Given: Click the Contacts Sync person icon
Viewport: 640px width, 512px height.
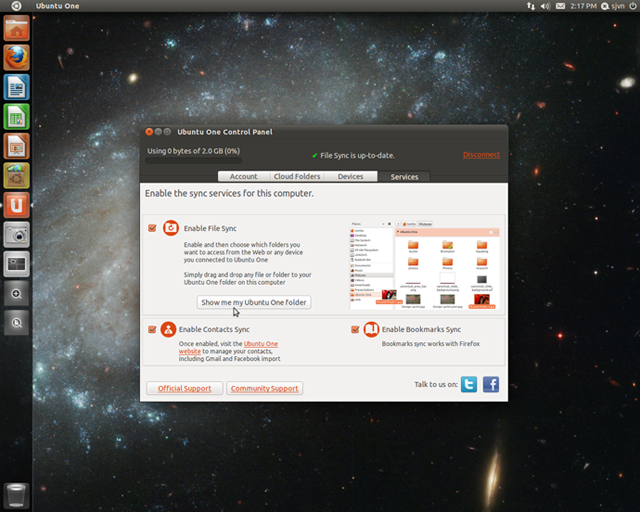Looking at the screenshot, I should [x=168, y=329].
